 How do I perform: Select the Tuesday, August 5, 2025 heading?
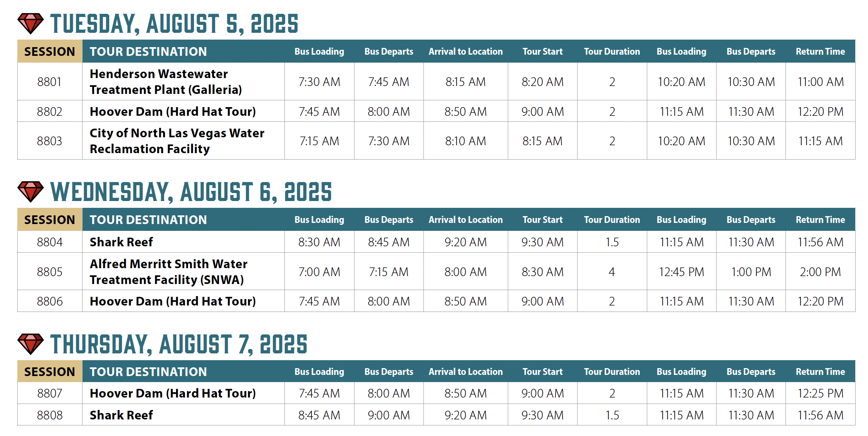[x=174, y=24]
